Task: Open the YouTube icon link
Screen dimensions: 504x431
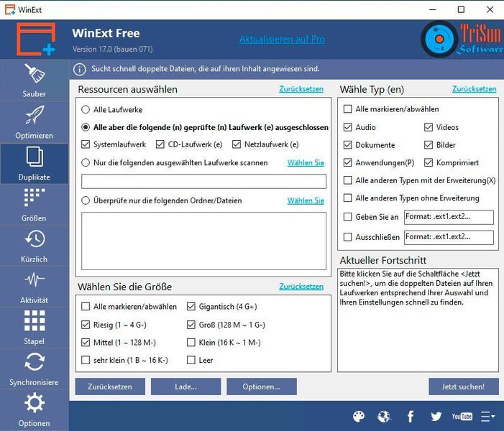Action: click(462, 417)
